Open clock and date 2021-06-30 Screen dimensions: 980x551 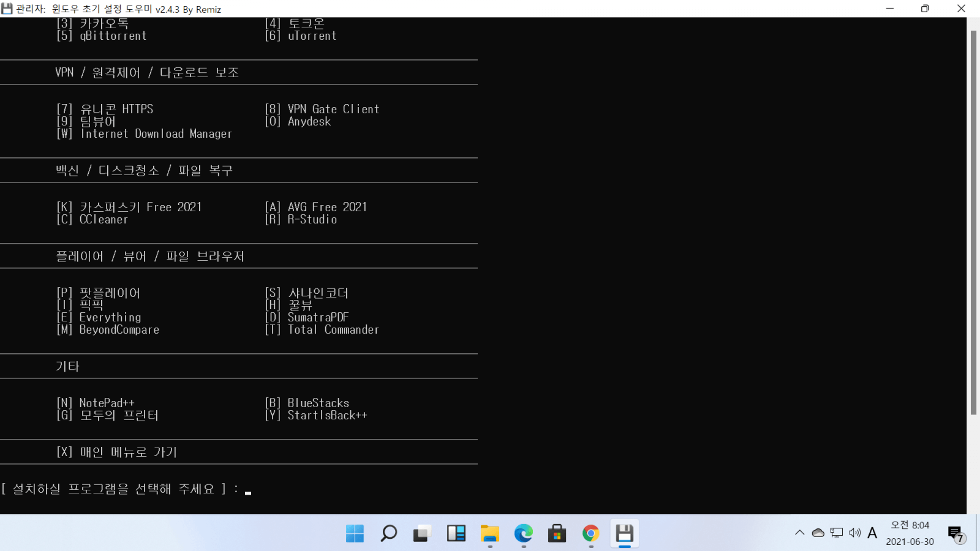click(x=910, y=533)
